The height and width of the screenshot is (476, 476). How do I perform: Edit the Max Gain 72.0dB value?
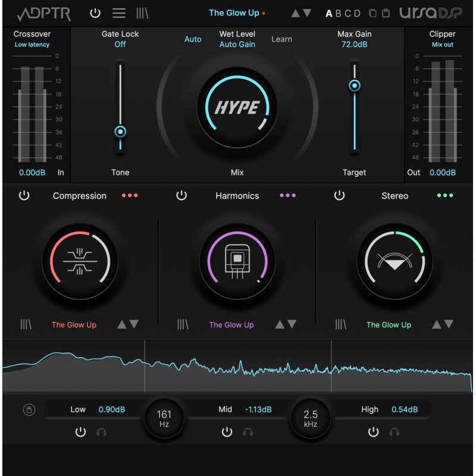[x=354, y=44]
